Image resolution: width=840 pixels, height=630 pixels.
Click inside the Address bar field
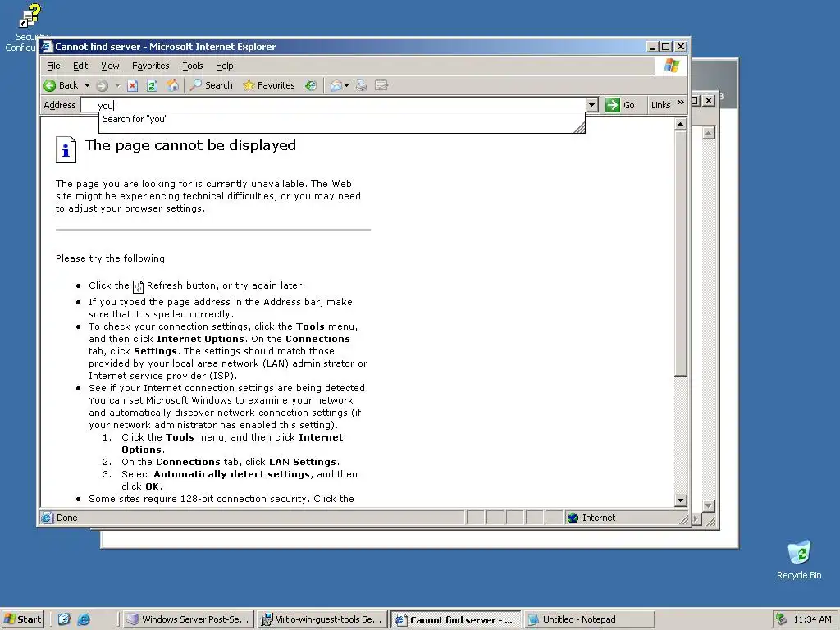(332, 105)
